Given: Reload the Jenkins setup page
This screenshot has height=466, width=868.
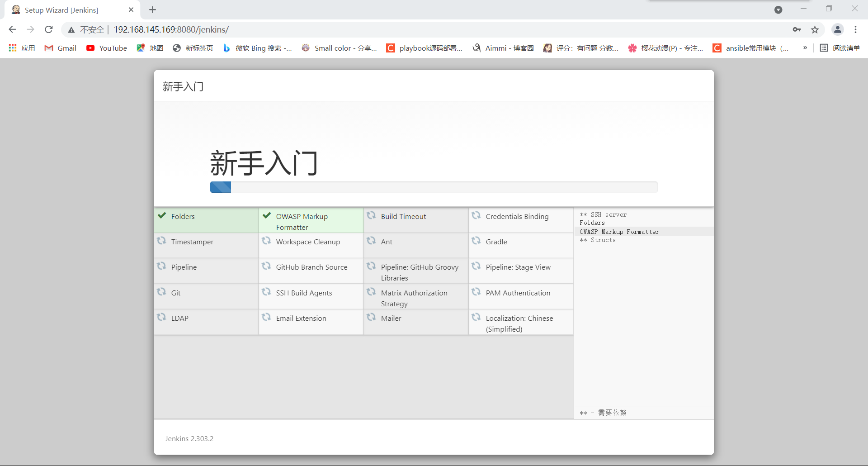Looking at the screenshot, I should pyautogui.click(x=49, y=29).
